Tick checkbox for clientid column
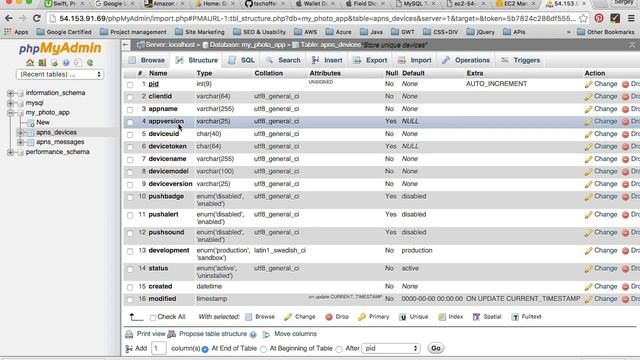640x360 pixels. (x=130, y=97)
